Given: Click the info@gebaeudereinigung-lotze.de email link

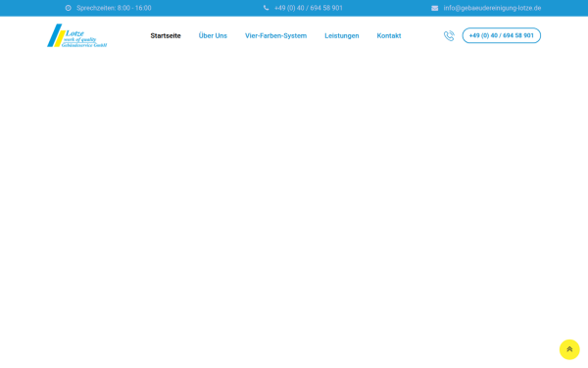Looking at the screenshot, I should (x=492, y=8).
